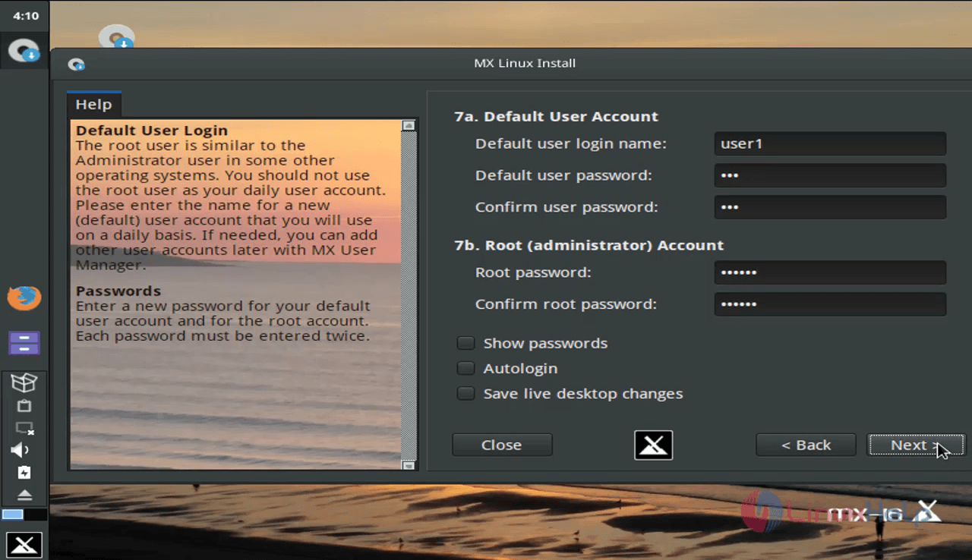Toggle the Autologin checkbox

click(465, 368)
